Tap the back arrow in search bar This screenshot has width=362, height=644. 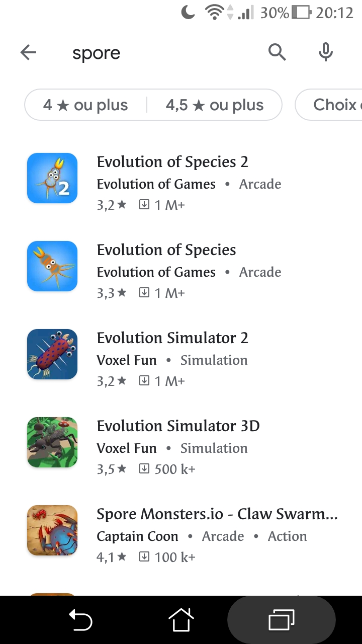[29, 52]
